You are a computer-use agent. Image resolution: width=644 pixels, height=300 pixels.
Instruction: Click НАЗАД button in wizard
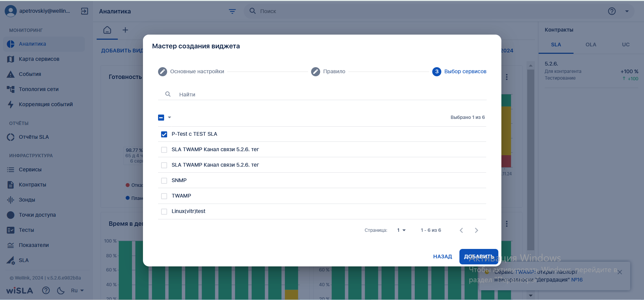point(443,257)
